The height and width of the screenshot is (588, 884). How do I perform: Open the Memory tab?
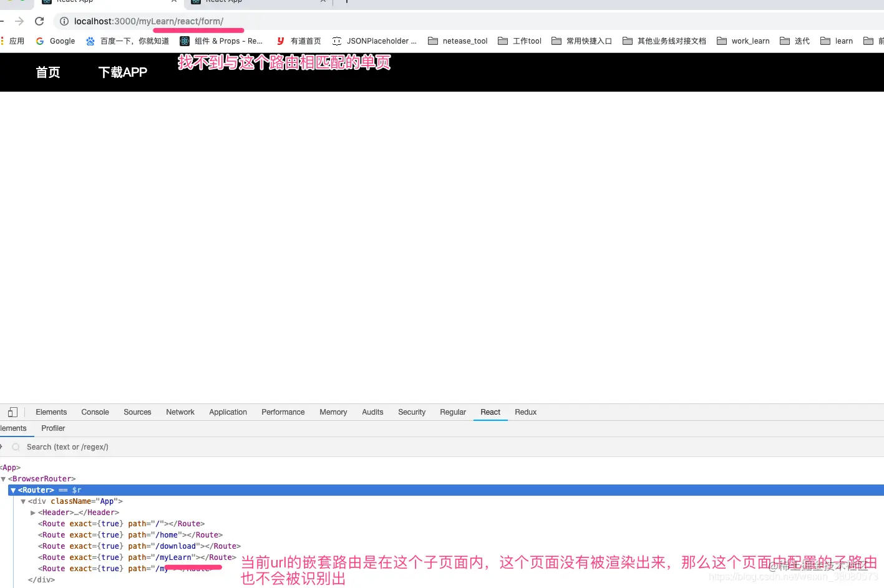click(x=333, y=412)
